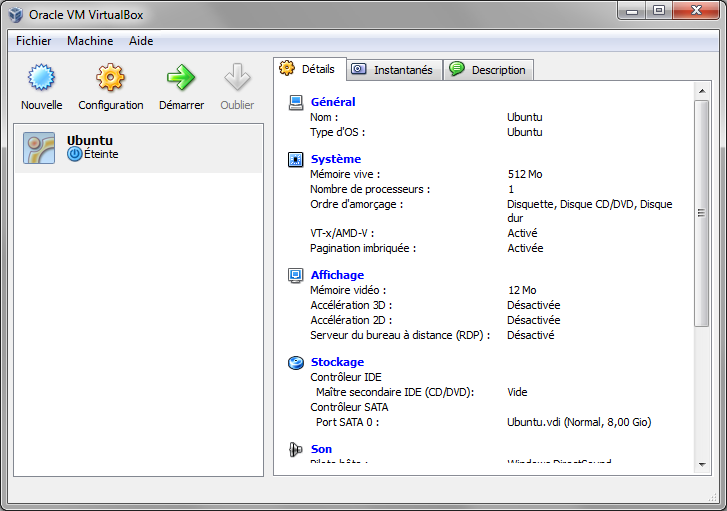Click the Nouvelle new machine icon
The image size is (727, 511).
pos(41,78)
